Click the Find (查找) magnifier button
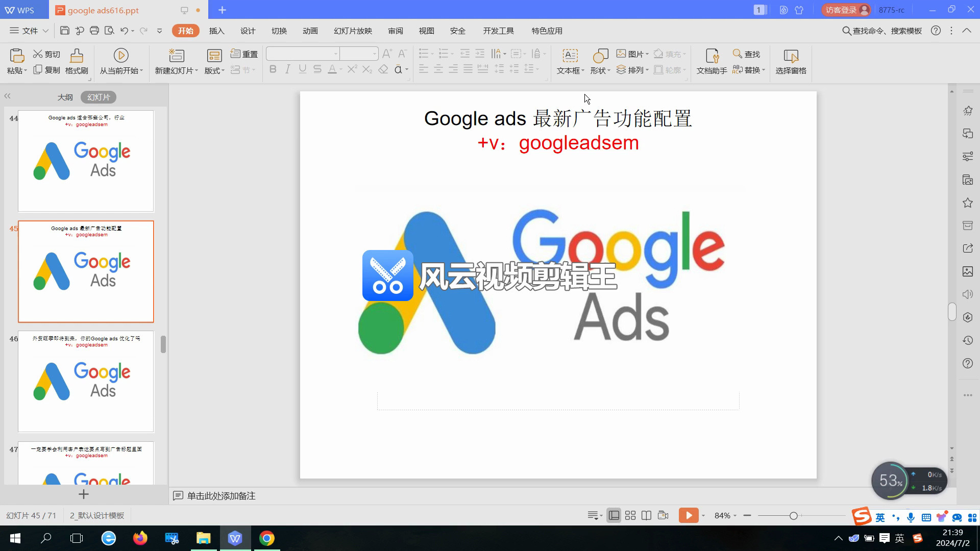This screenshot has height=551, width=980. click(746, 54)
